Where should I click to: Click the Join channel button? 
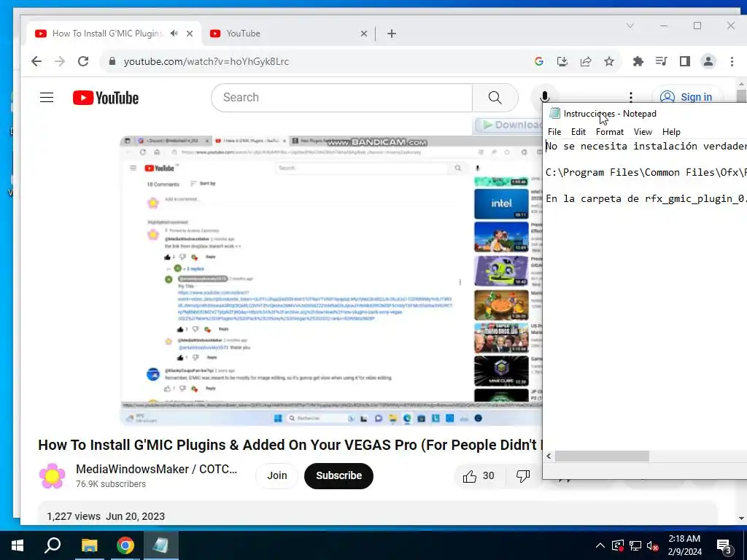276,475
